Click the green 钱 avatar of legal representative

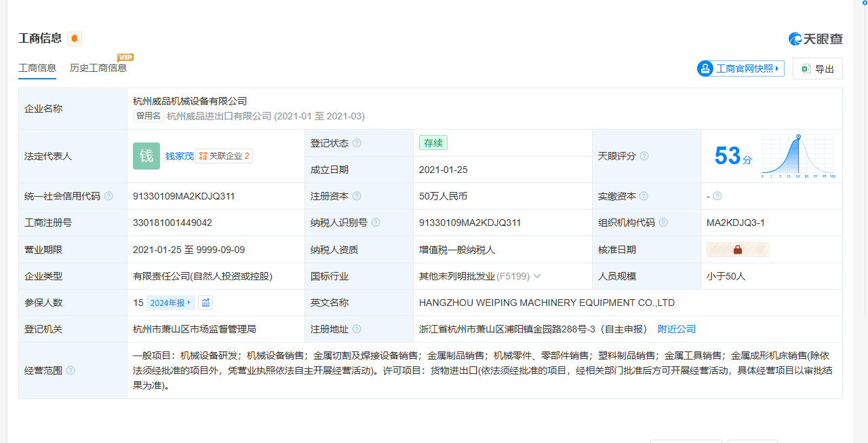pos(146,156)
